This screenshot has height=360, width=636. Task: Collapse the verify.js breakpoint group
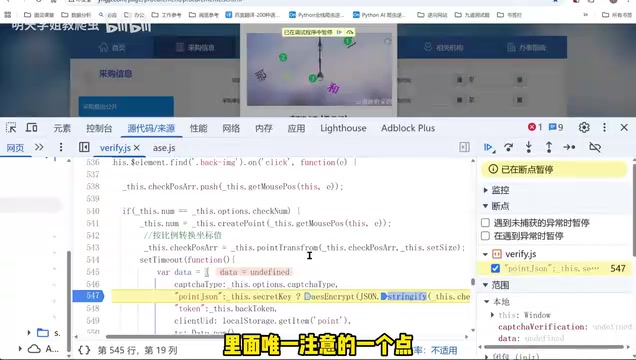pos(485,254)
